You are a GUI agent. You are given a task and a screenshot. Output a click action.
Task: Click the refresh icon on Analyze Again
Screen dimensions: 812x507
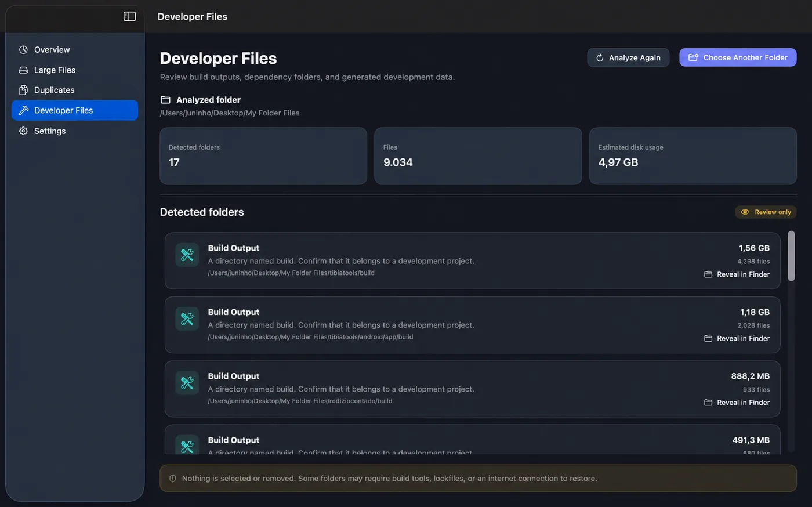click(x=600, y=57)
